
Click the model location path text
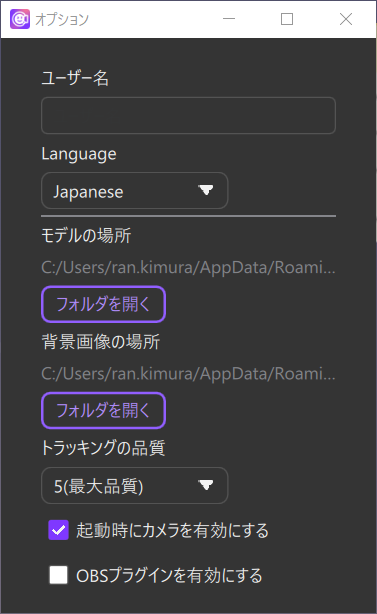tap(188, 267)
